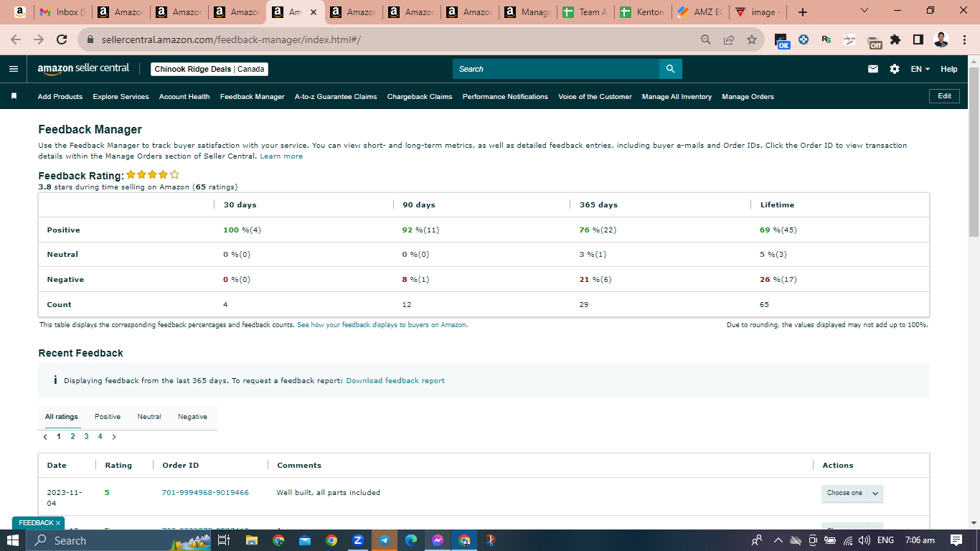Click the site lock icon in address bar
This screenshot has width=980, height=551.
click(90, 40)
